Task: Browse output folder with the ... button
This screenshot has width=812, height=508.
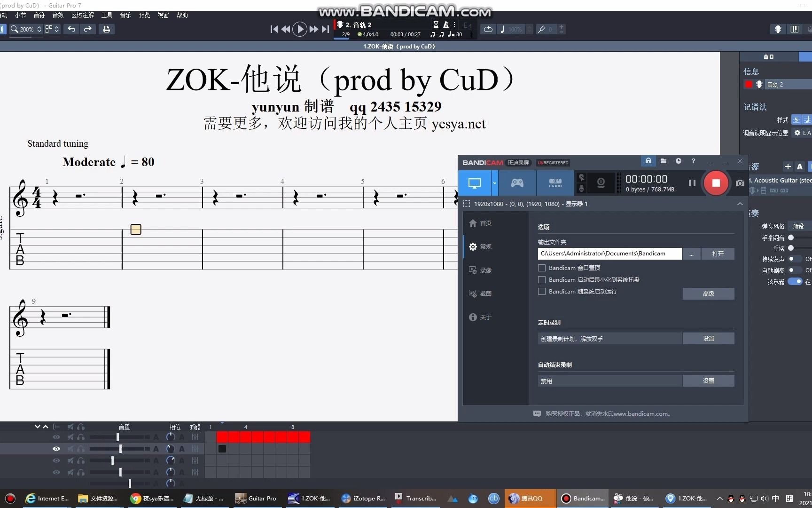Action: [691, 254]
